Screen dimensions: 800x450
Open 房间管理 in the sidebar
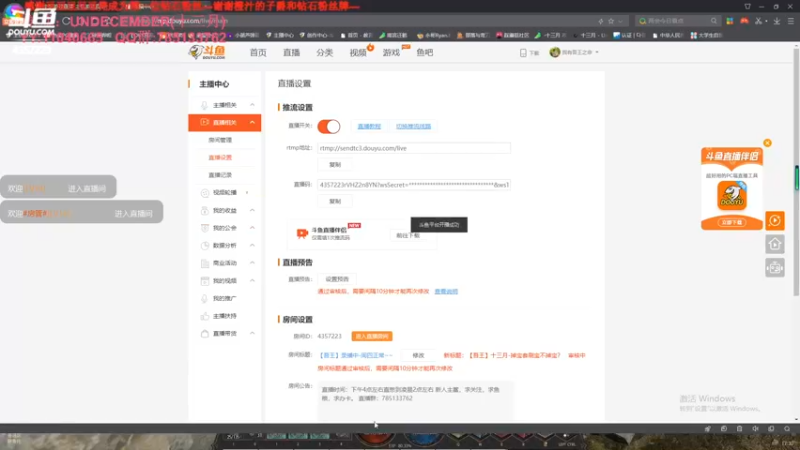point(220,140)
